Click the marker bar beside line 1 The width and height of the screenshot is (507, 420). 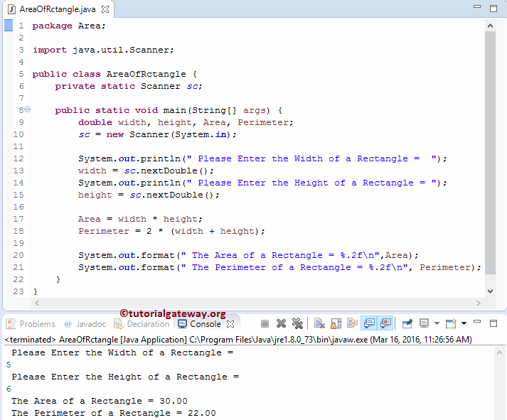click(9, 25)
